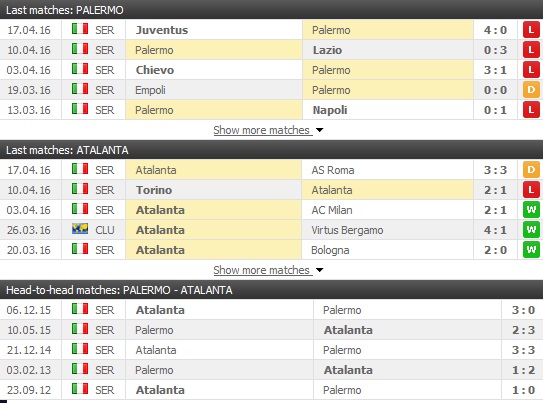This screenshot has height=403, width=543.
Task: Click the Head-to-head matches header bar
Action: coord(272,290)
